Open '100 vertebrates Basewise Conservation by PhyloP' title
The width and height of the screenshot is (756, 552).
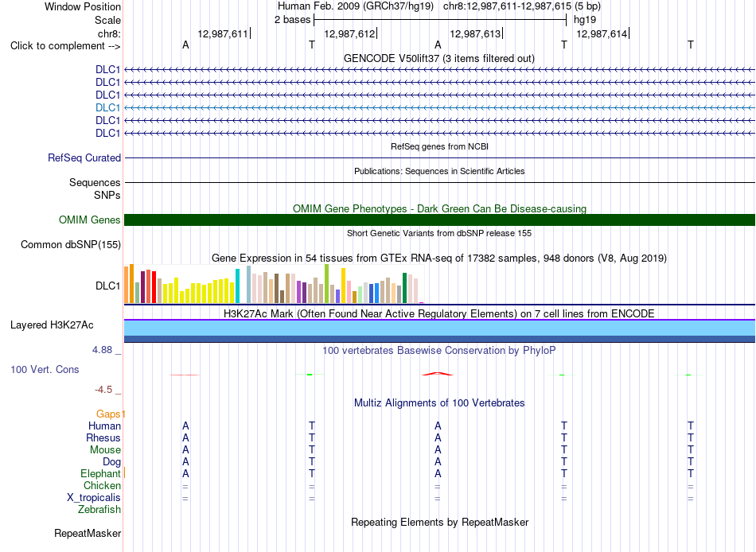coord(439,351)
